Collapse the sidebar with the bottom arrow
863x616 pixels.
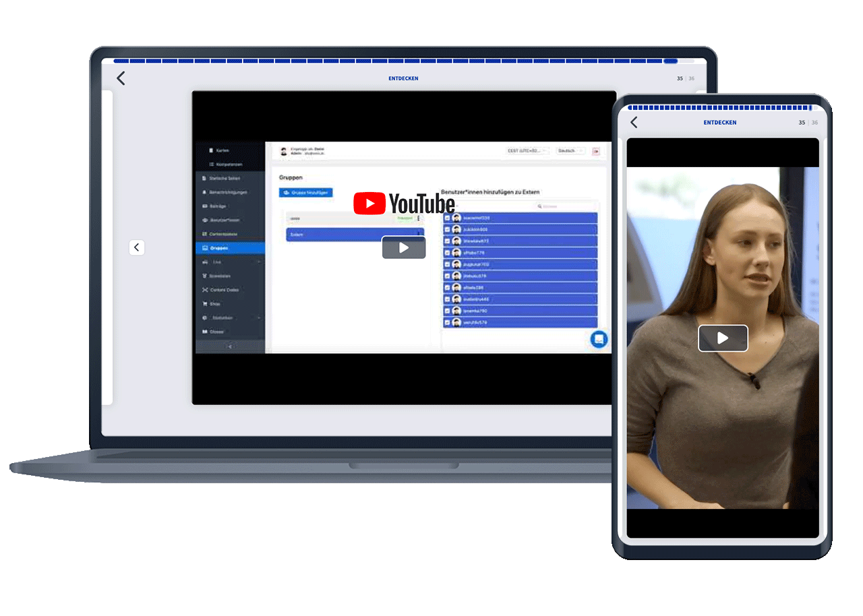[230, 346]
